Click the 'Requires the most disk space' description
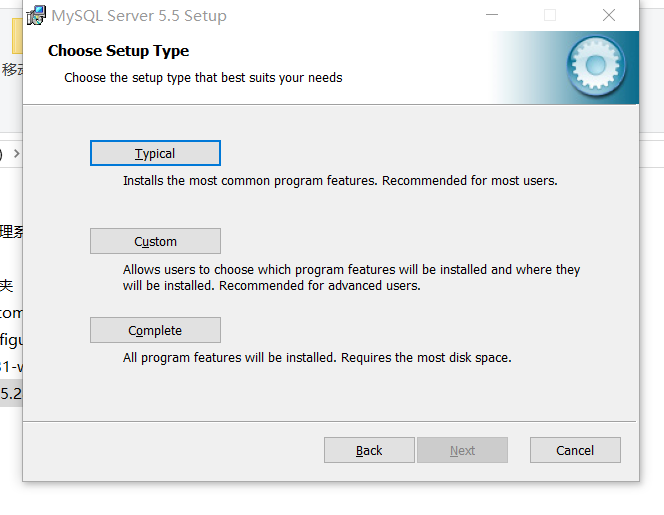664x515 pixels. [x=427, y=357]
